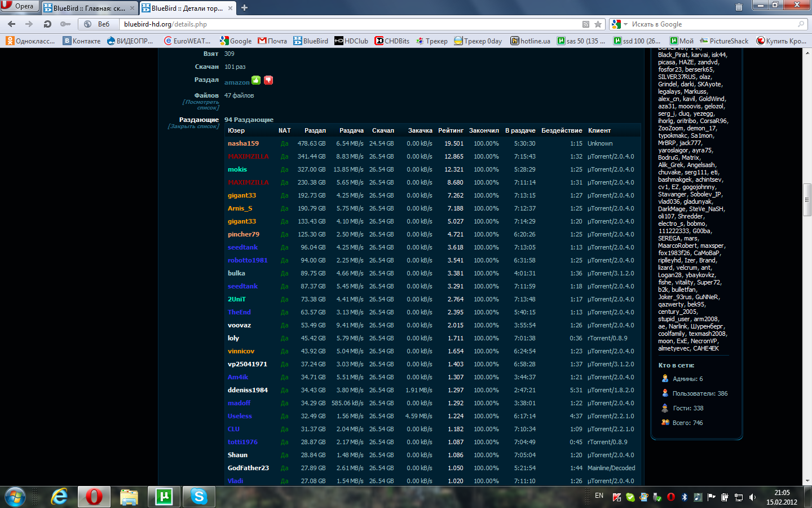The image size is (812, 508).
Task: Open uTorrent from the taskbar
Action: [x=164, y=497]
